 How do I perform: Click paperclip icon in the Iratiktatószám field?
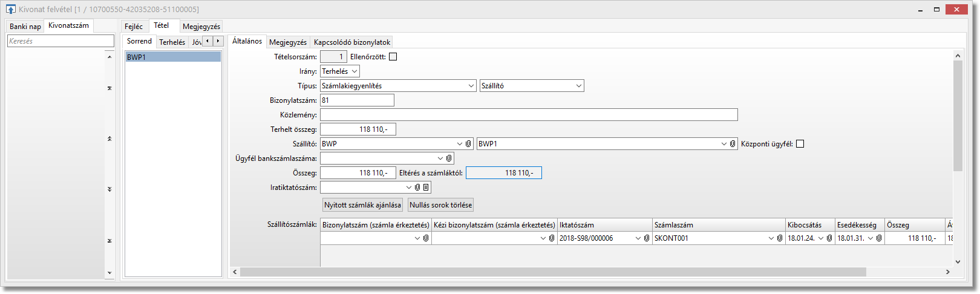(x=417, y=188)
